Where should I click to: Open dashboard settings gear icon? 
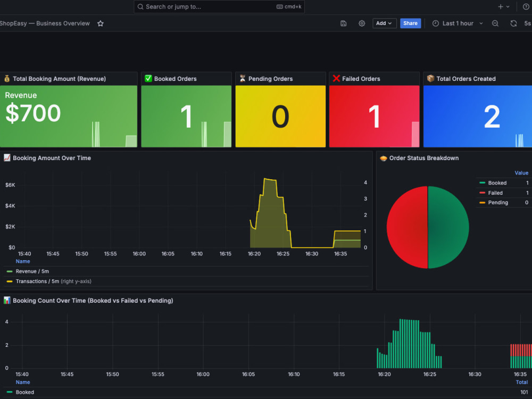pos(362,23)
